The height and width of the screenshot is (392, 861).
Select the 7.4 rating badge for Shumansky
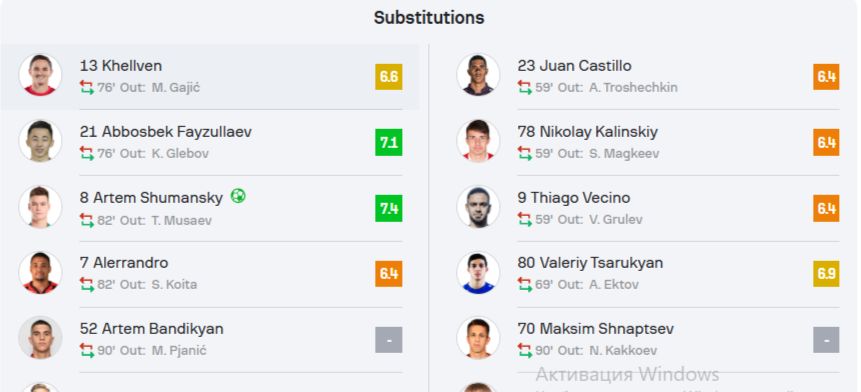tap(389, 208)
